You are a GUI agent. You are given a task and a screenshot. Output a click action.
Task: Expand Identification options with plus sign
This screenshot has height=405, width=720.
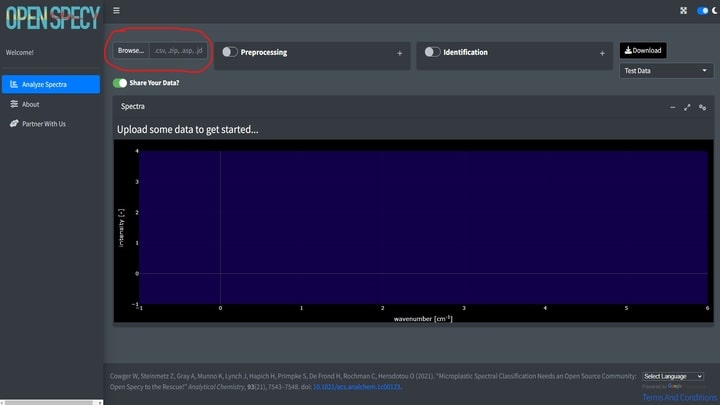pos(602,52)
